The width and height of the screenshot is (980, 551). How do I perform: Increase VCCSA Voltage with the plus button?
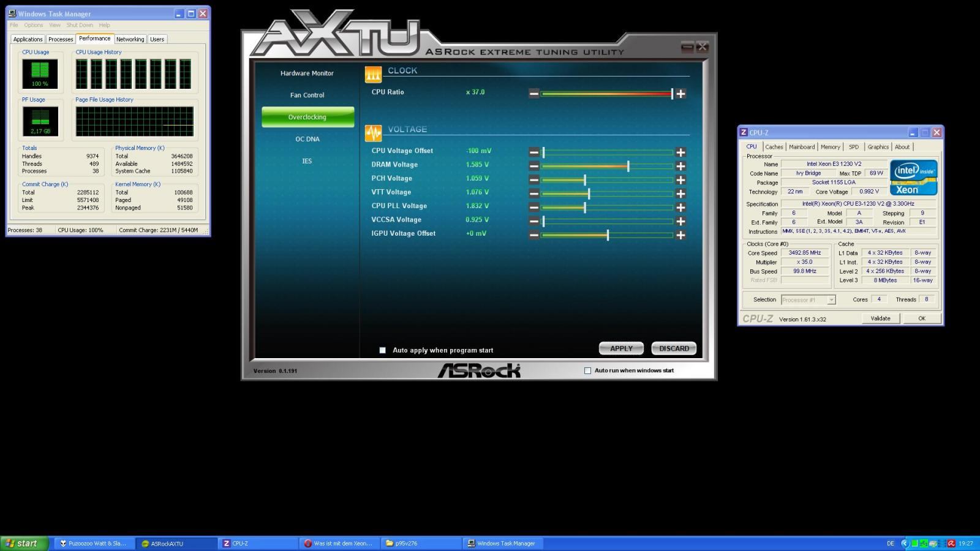(x=680, y=221)
